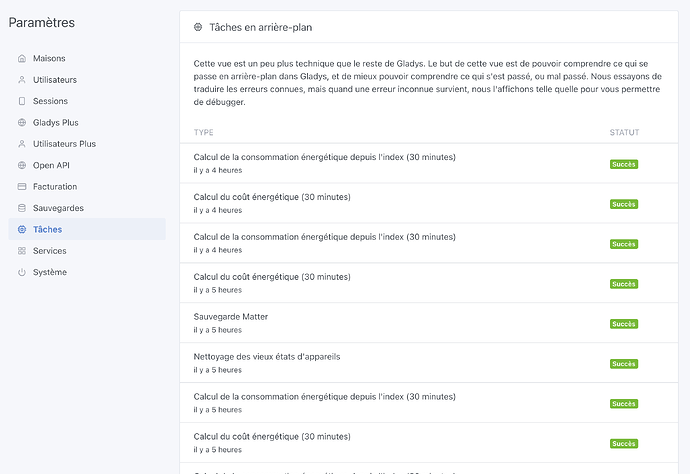Select the Sauvegarde Matter task row
The width and height of the screenshot is (690, 474).
click(429, 323)
